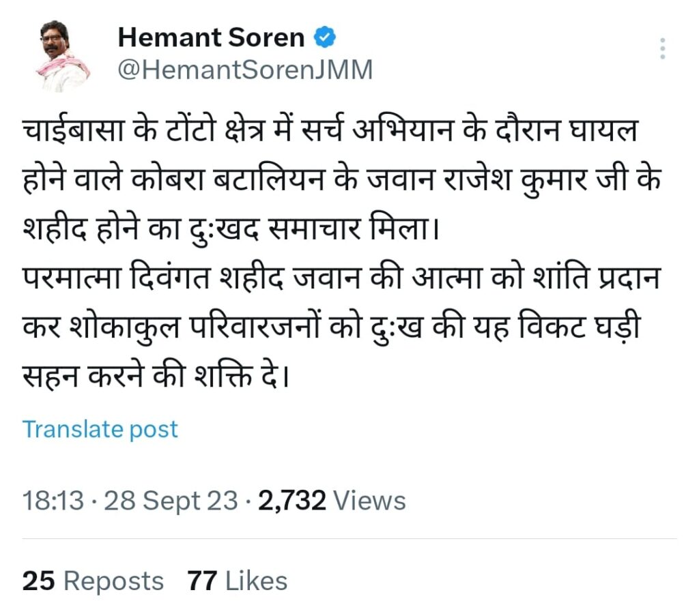
Task: Click the 18:13 post time
Action: point(53,501)
